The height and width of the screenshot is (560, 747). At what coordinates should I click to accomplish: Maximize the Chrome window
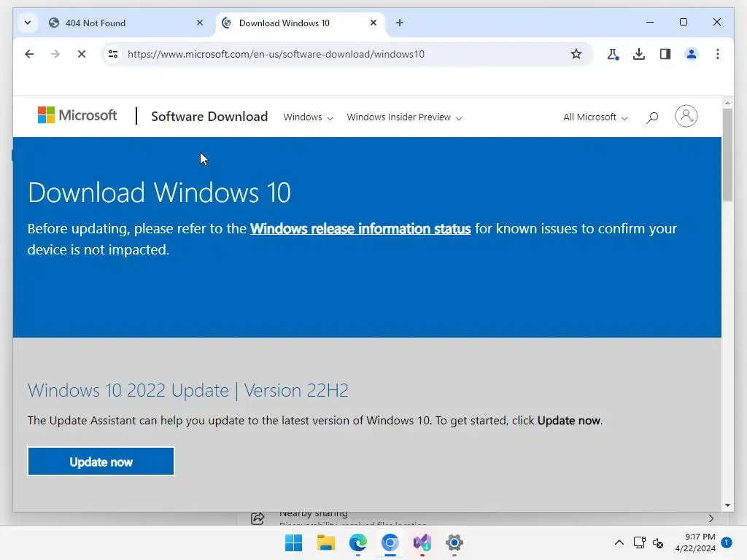pyautogui.click(x=683, y=22)
